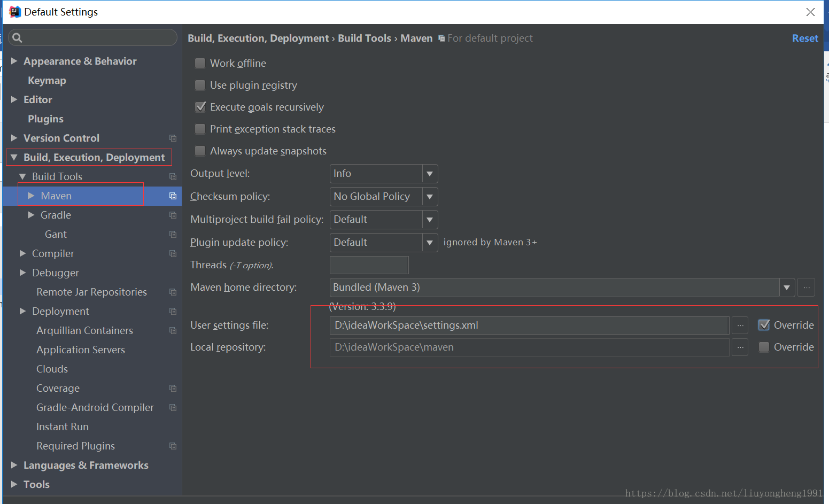Collapse Build, Execution, Deployment node
Image resolution: width=829 pixels, height=504 pixels.
click(x=14, y=157)
